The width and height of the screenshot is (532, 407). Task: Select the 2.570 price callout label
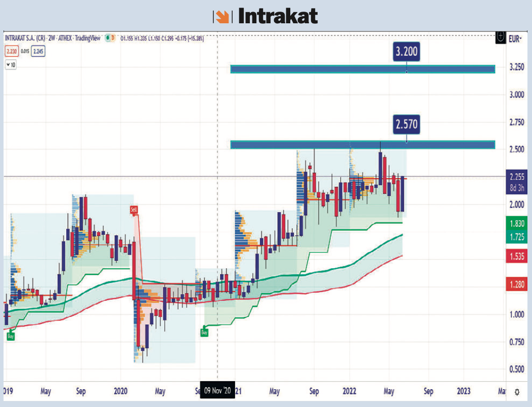(407, 124)
